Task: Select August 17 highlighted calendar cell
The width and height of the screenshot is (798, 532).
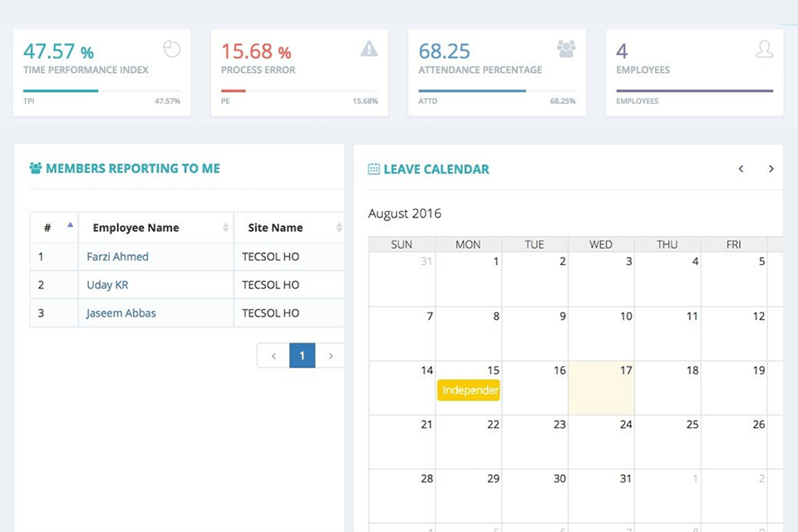Action: click(x=601, y=388)
